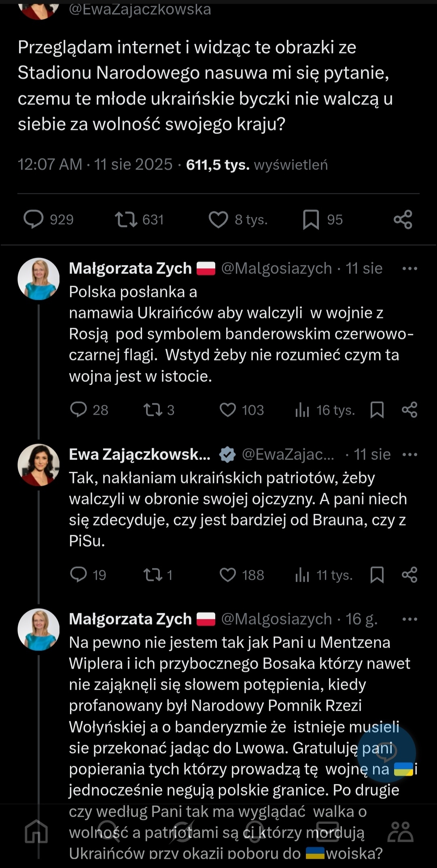
Task: Go to Home tab in bottom navigation
Action: click(36, 832)
